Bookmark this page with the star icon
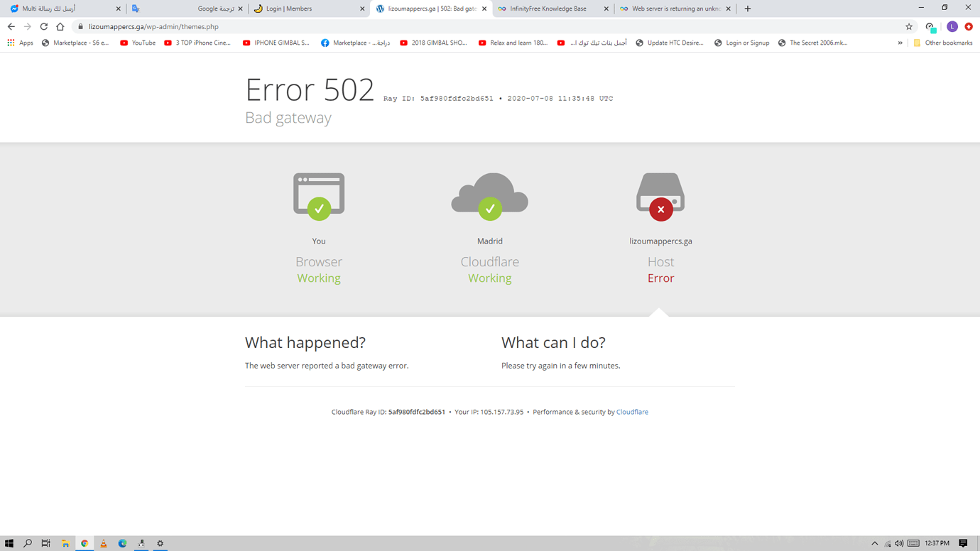Image resolution: width=980 pixels, height=551 pixels. [909, 27]
